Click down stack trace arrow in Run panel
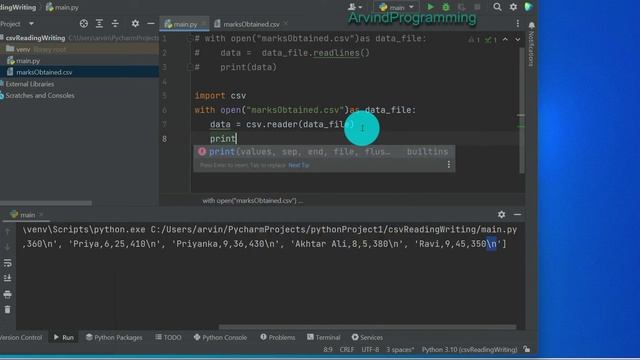Screen dimensions: 640x360 point(7,247)
